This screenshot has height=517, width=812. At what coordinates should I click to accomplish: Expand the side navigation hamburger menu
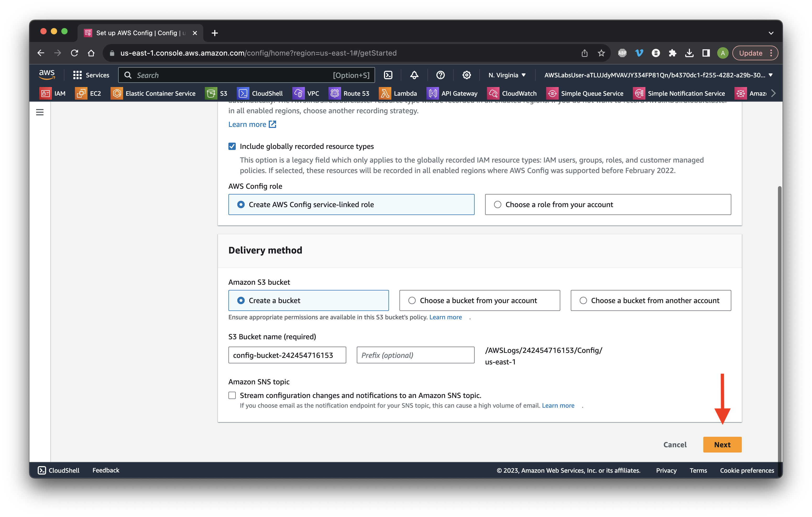coord(40,112)
